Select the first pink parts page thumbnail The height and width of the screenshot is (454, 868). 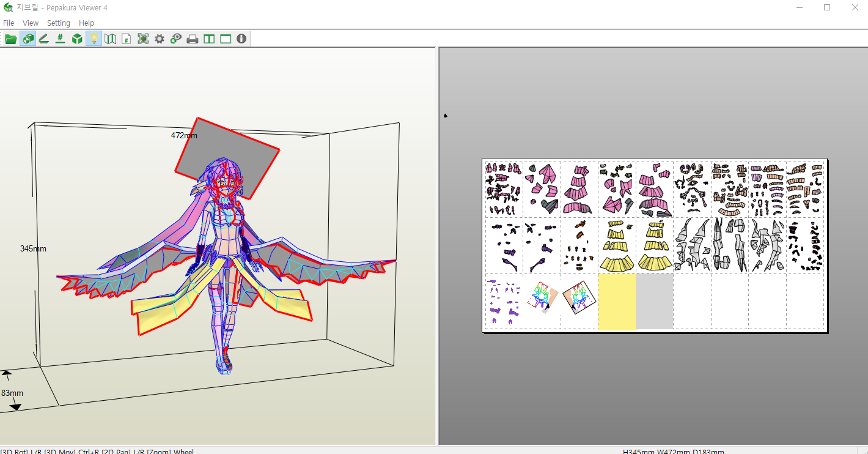pyautogui.click(x=504, y=189)
